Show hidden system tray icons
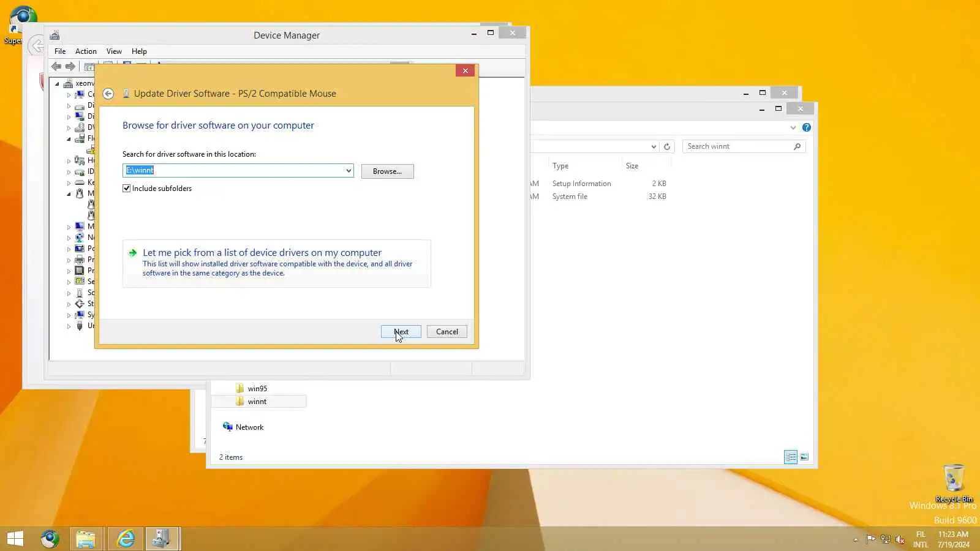The height and width of the screenshot is (551, 980). [856, 539]
